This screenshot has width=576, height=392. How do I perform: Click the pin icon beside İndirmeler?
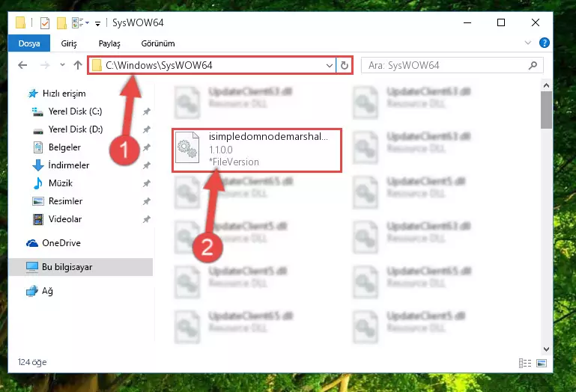[147, 165]
